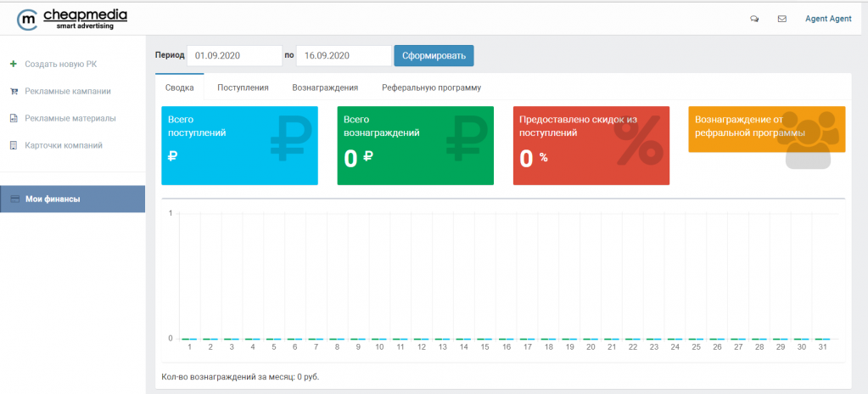Viewport: 868px width, 394px height.
Task: Open the Вознаграждения tab
Action: click(325, 87)
